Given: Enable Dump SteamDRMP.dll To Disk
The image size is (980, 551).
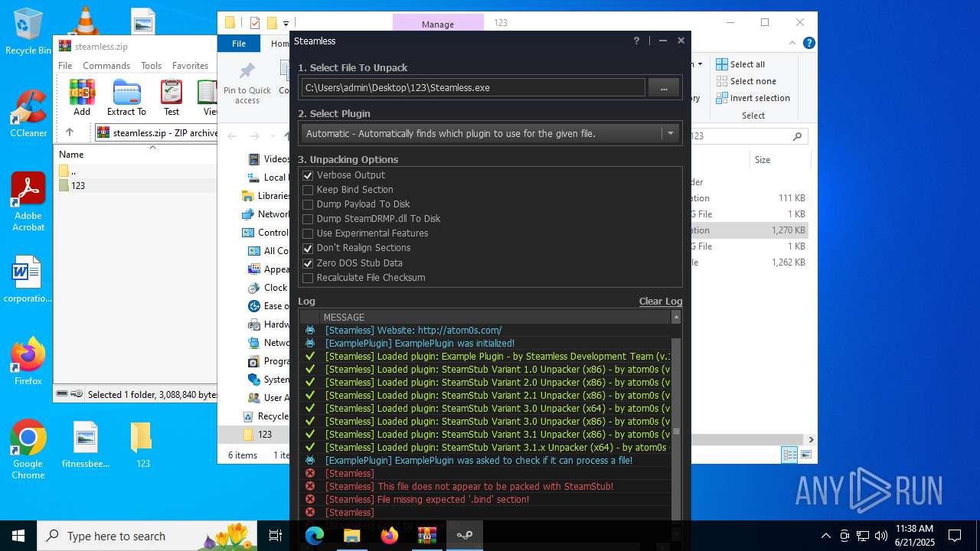Looking at the screenshot, I should click(308, 219).
